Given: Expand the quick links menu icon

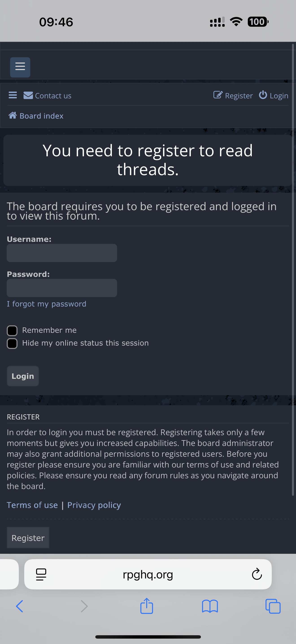Looking at the screenshot, I should pos(13,95).
